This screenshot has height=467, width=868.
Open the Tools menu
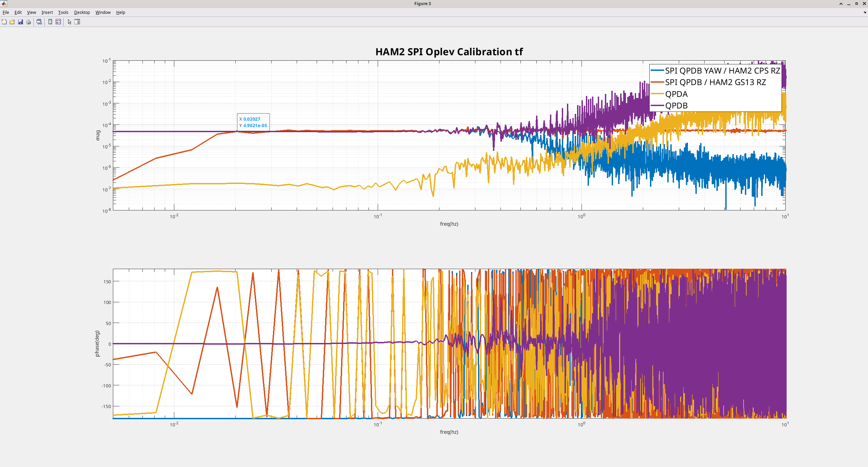[x=63, y=12]
